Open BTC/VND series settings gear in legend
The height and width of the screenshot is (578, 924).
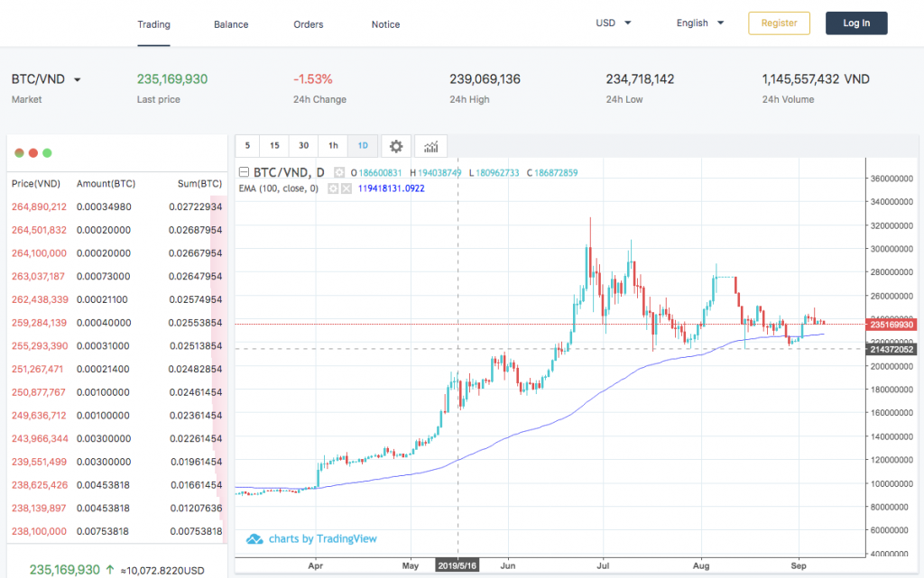pos(339,172)
